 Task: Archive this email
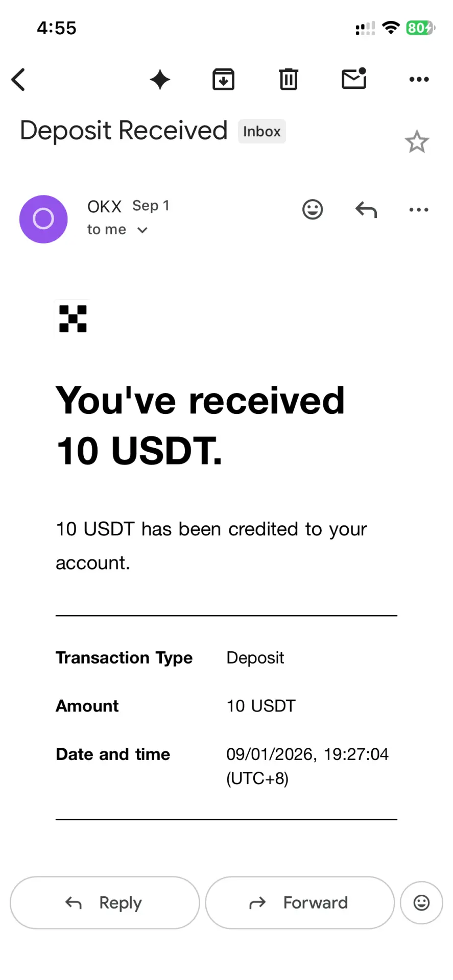(223, 80)
